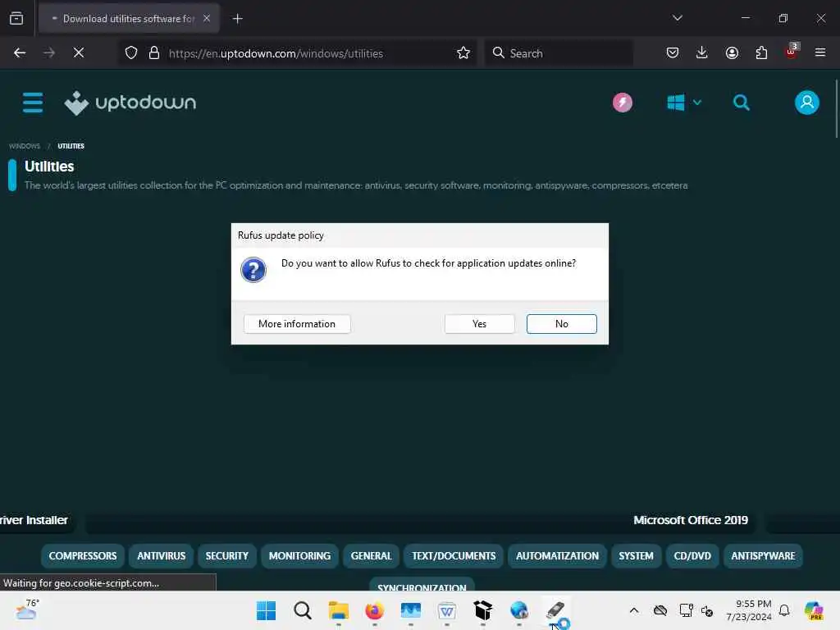Open ANTISPYWARE category

pos(763,556)
